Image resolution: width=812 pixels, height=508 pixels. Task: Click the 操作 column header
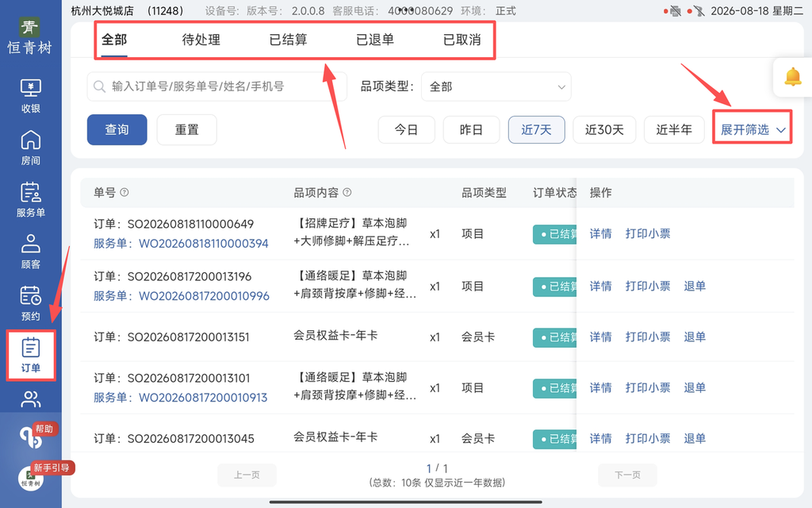tap(601, 193)
